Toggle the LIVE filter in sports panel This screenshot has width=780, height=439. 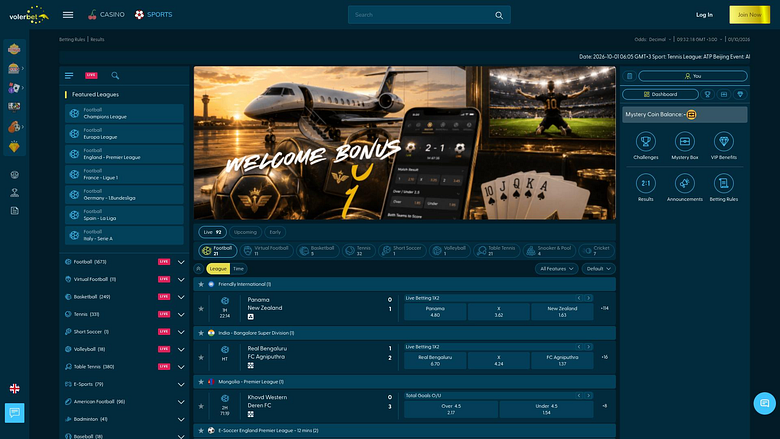tap(91, 76)
